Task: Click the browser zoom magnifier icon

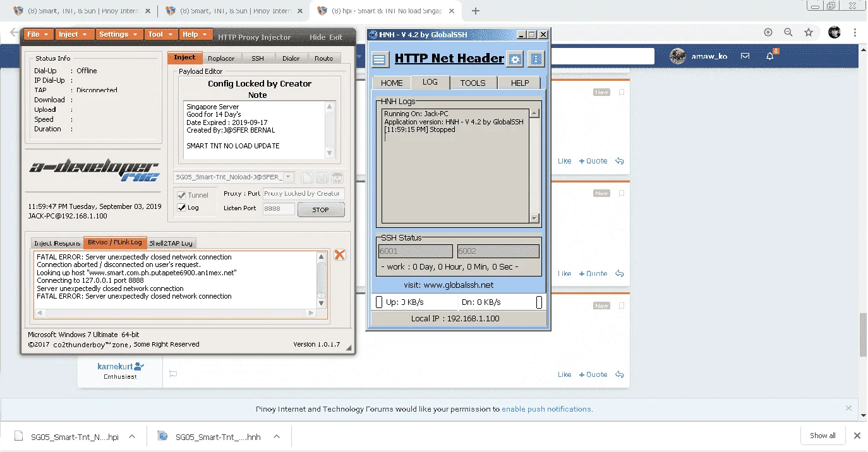Action: click(788, 32)
